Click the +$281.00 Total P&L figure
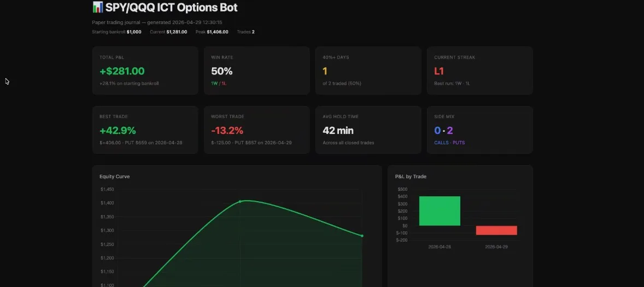Image resolution: width=644 pixels, height=287 pixels. (122, 71)
